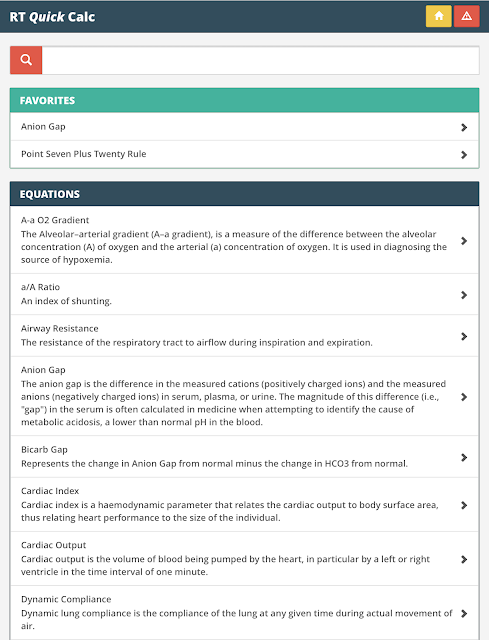The width and height of the screenshot is (489, 640).
Task: Select the Cardiac Index equation entry
Action: tap(244, 504)
